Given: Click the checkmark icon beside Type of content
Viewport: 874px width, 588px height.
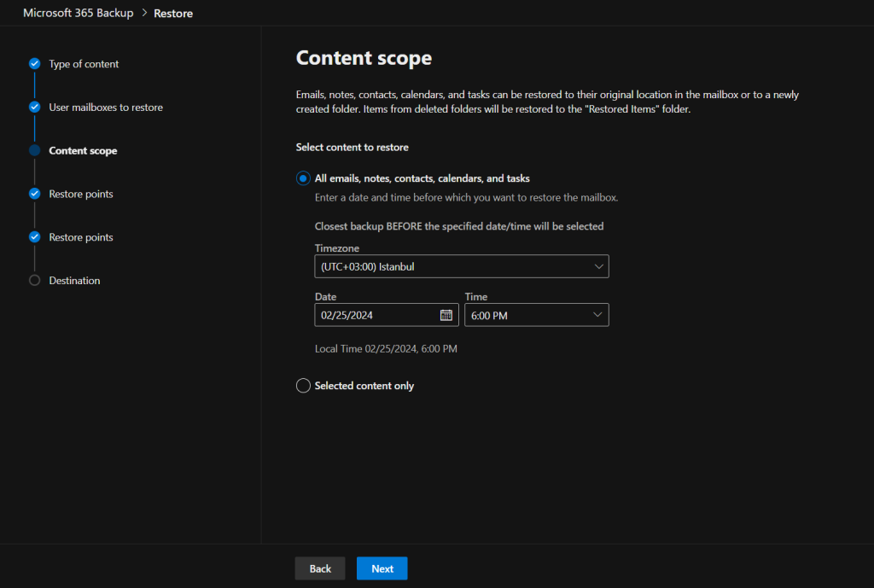Looking at the screenshot, I should (x=34, y=64).
